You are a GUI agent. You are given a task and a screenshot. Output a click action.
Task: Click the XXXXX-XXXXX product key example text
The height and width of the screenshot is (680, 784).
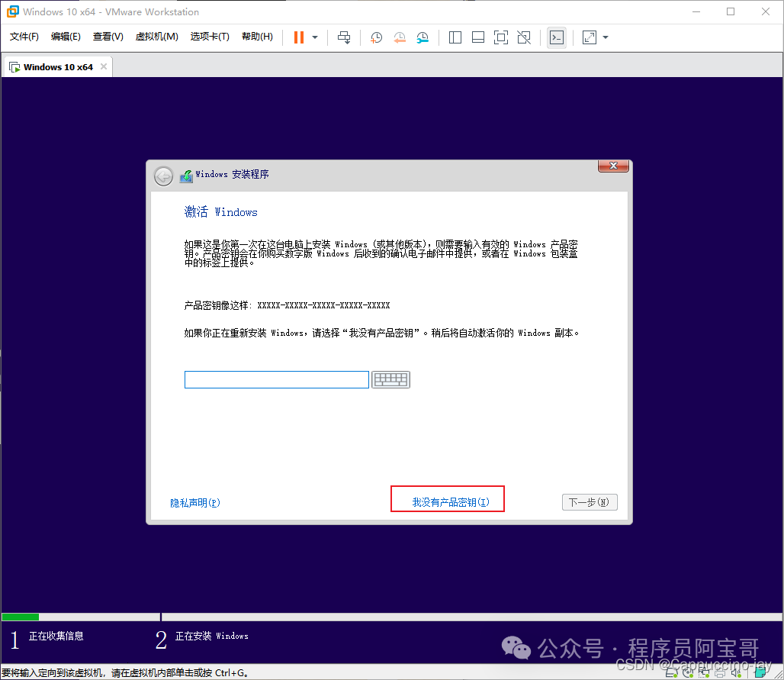tap(323, 305)
